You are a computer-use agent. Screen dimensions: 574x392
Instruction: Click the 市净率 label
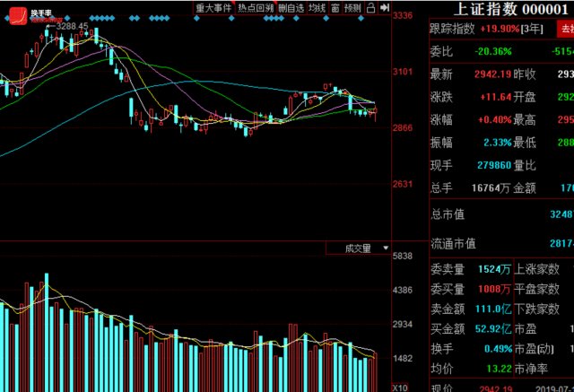click(x=531, y=369)
